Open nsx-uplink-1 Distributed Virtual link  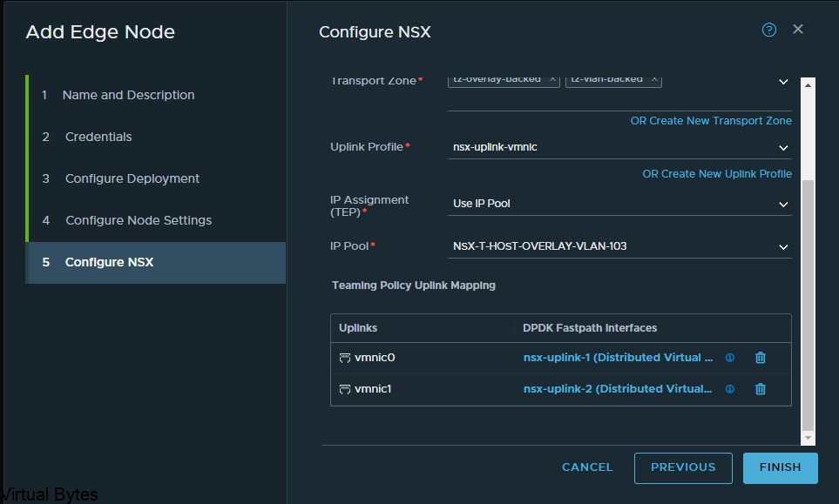(x=618, y=358)
